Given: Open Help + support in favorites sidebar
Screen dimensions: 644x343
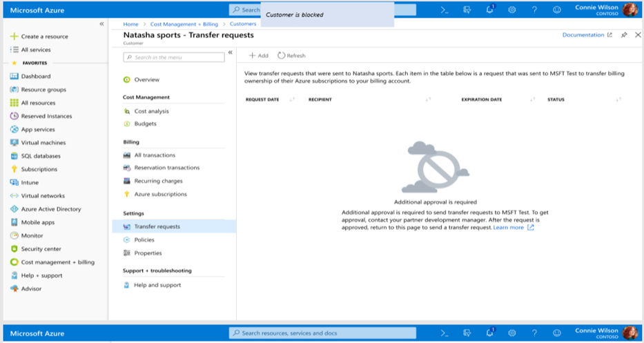Looking at the screenshot, I should tap(37, 275).
